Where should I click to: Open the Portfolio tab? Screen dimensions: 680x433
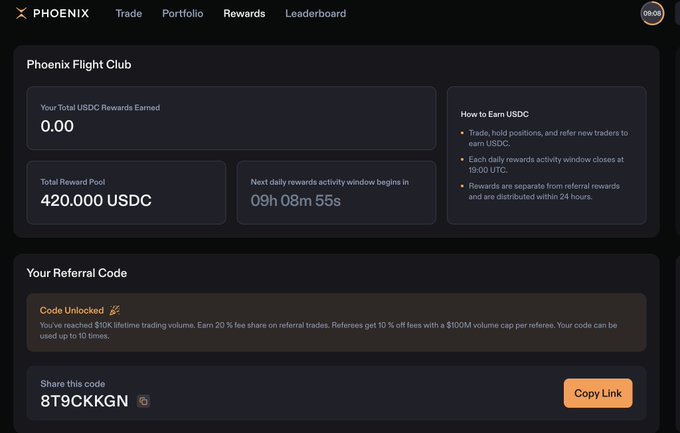point(183,13)
